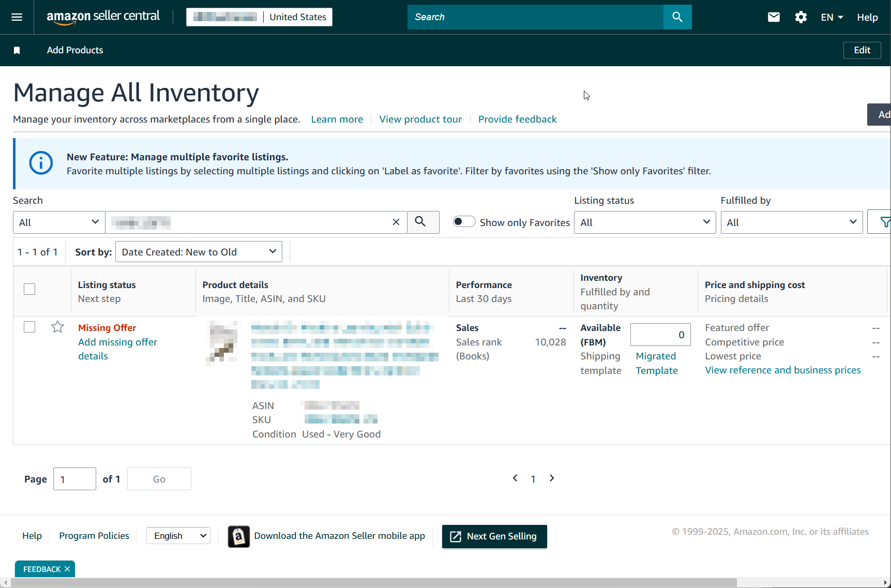Screen dimensions: 891x588
Task: Open the English footer language dropdown
Action: (178, 536)
